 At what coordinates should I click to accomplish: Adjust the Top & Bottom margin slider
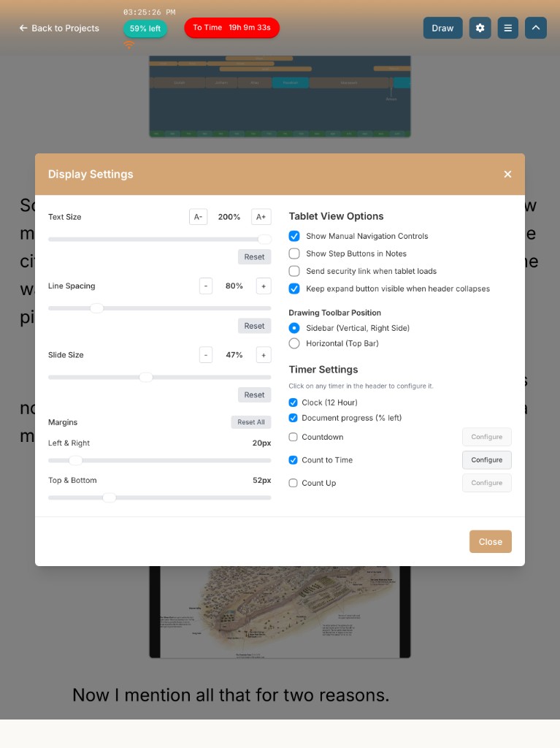point(159,497)
